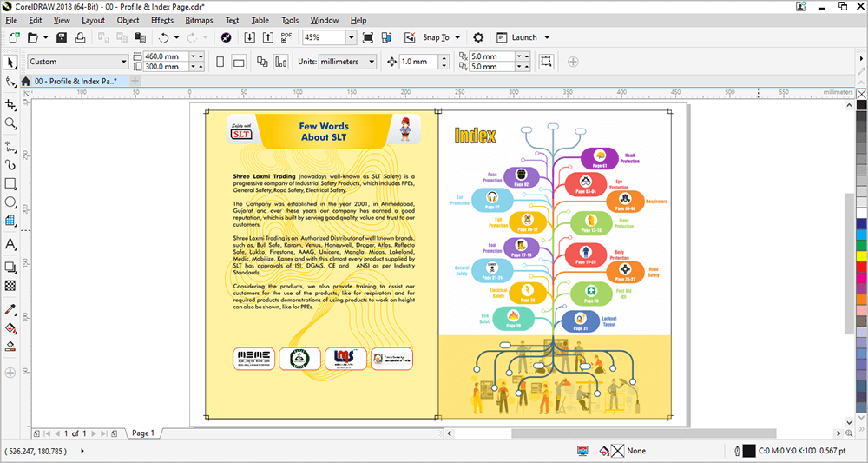Add a new document tab

(135, 81)
